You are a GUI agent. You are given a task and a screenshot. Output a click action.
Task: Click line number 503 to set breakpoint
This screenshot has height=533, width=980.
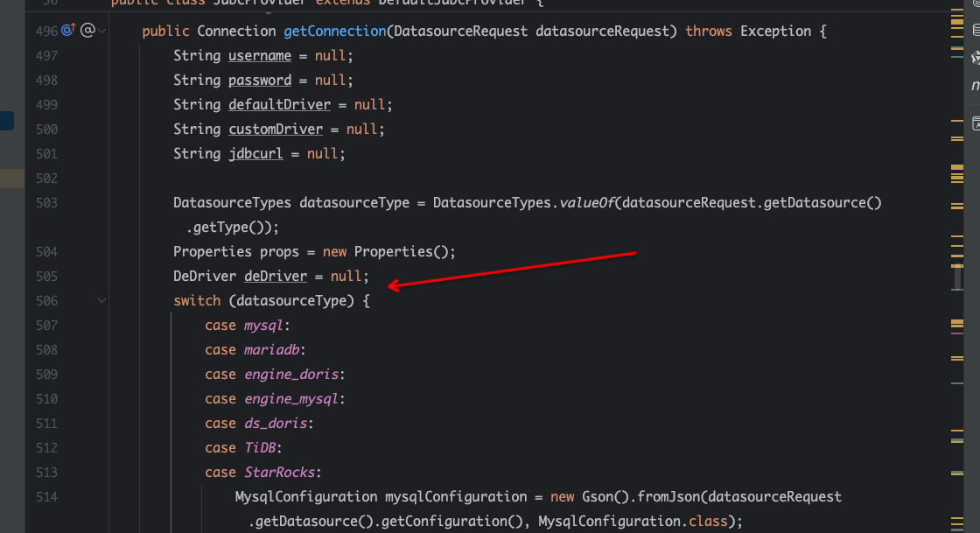pos(46,203)
